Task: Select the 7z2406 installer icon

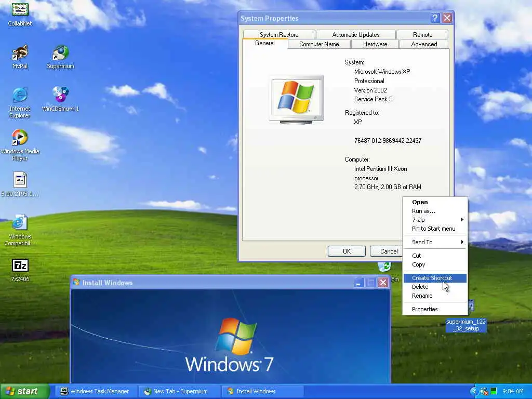Action: 20,270
